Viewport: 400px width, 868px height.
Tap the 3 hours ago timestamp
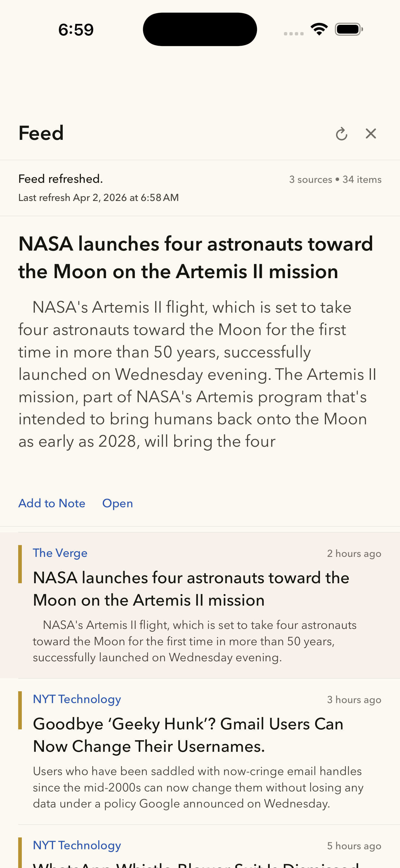pos(354,700)
